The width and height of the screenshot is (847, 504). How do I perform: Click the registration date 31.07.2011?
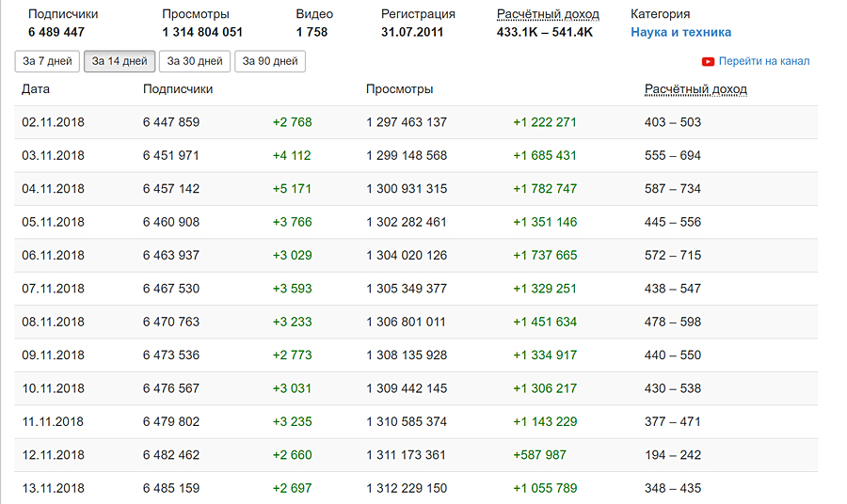412,32
